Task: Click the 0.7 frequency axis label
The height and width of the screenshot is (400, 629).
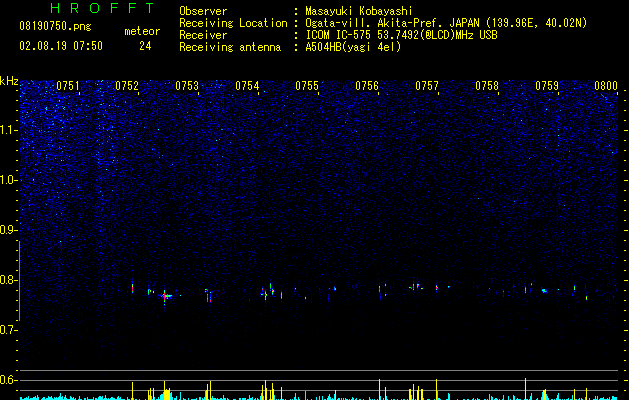Action: click(x=8, y=330)
